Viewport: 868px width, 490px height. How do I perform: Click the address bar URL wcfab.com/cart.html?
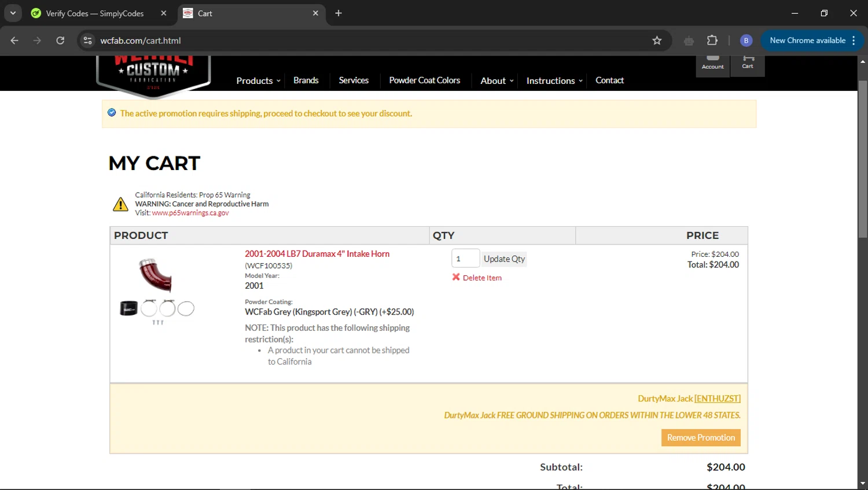(141, 40)
